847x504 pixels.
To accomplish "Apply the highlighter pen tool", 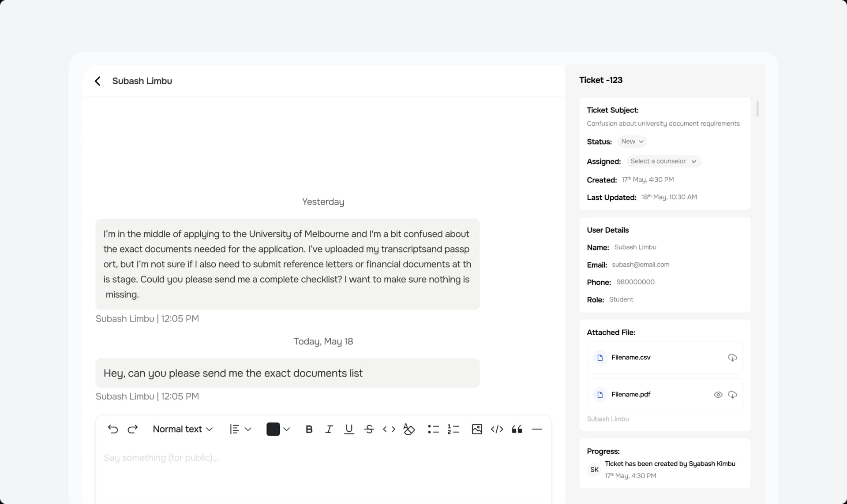I will (409, 429).
